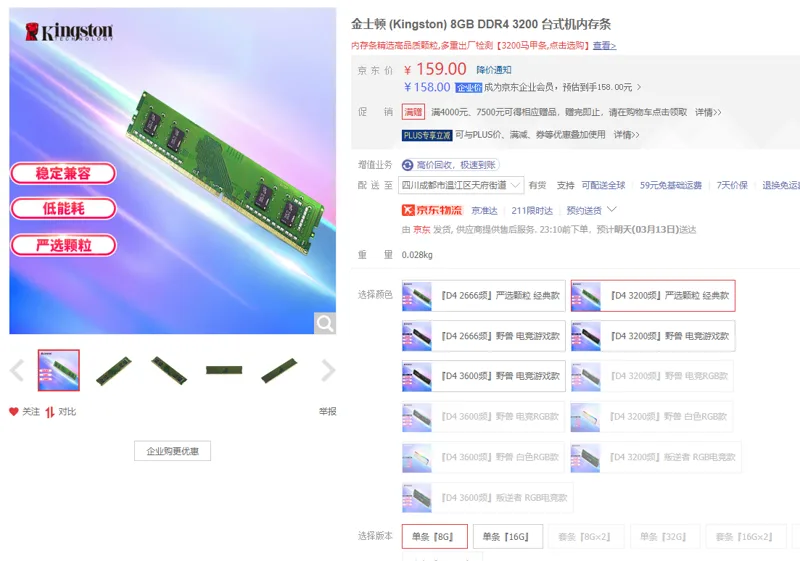
Task: Open delivery address dropdown 四川成都市温江区
Action: coord(461,185)
